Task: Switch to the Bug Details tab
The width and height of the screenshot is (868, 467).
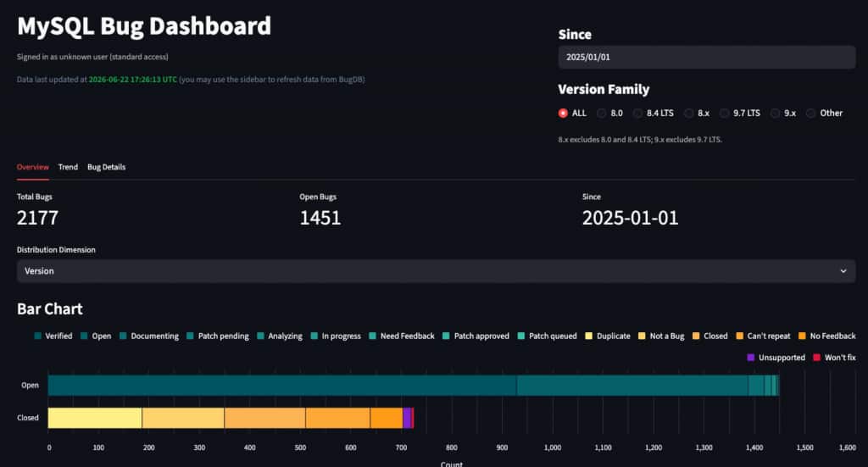Action: click(x=106, y=167)
